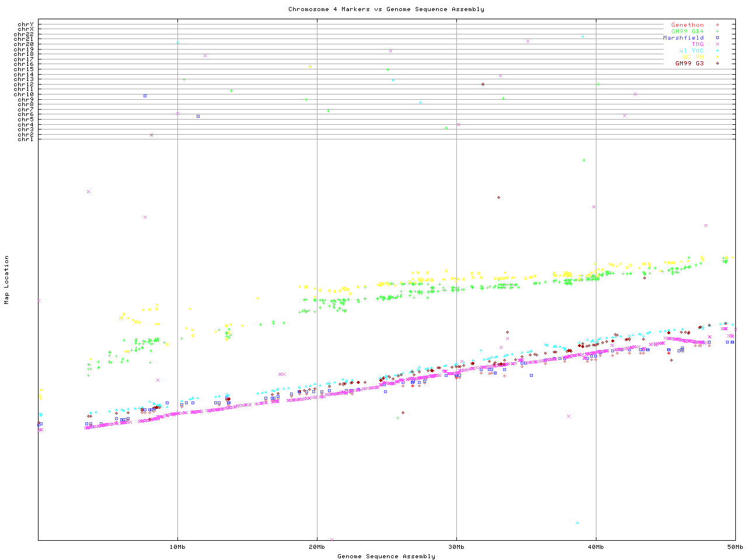Click the magenta X TNG legend marker

point(717,44)
